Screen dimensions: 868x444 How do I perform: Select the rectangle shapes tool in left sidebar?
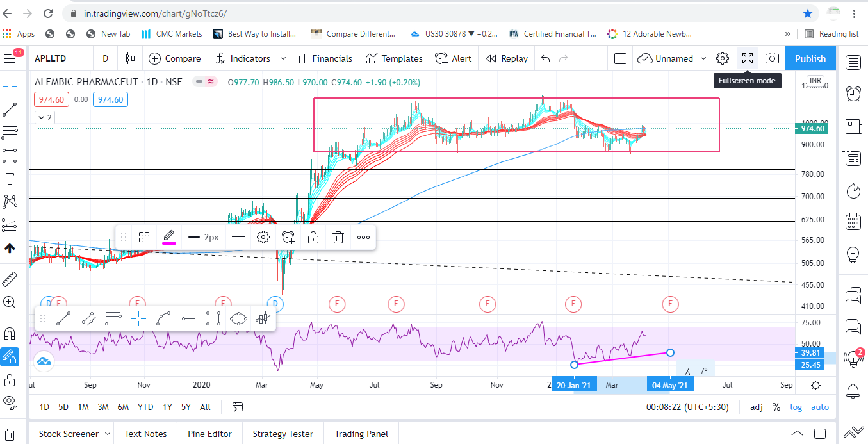point(10,156)
